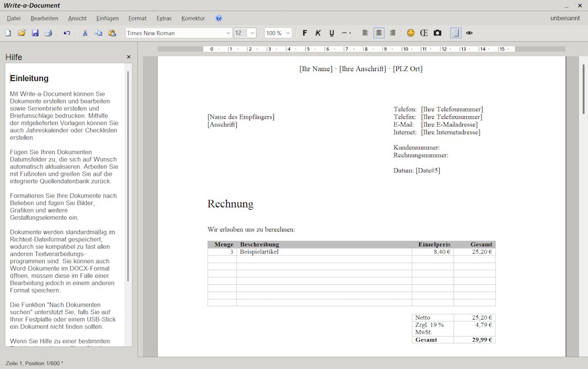Viewport: 588px width, 369px height.
Task: Open the Korrektur menu
Action: click(x=193, y=18)
